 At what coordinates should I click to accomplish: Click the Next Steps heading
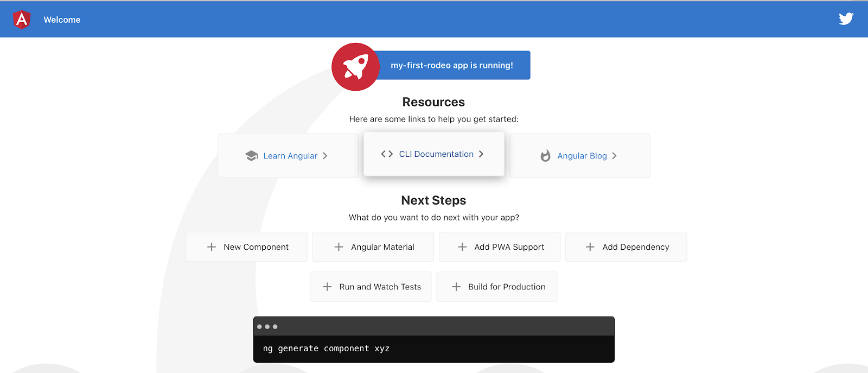433,200
